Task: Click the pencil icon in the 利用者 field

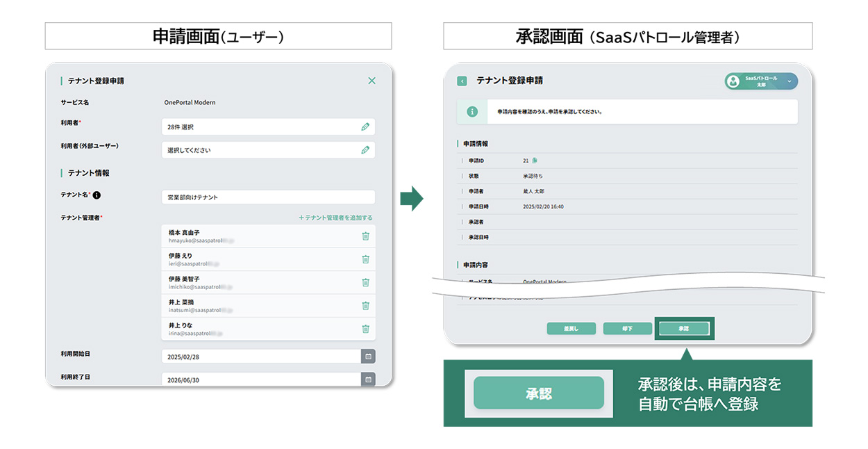Action: (365, 127)
